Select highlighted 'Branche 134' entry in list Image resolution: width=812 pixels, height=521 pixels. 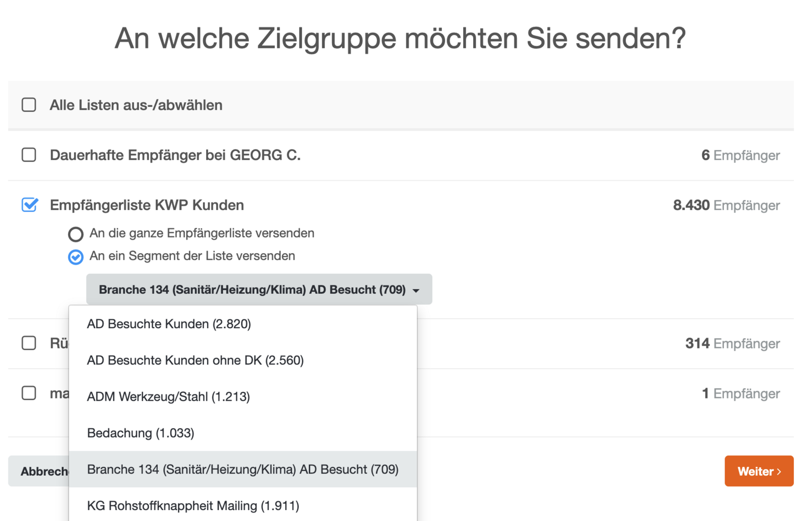243,470
